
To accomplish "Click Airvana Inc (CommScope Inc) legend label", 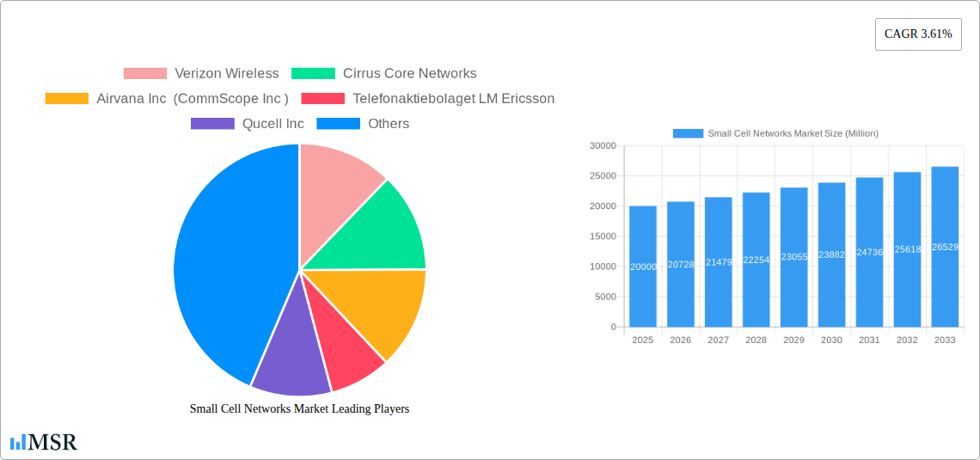I will [x=193, y=99].
